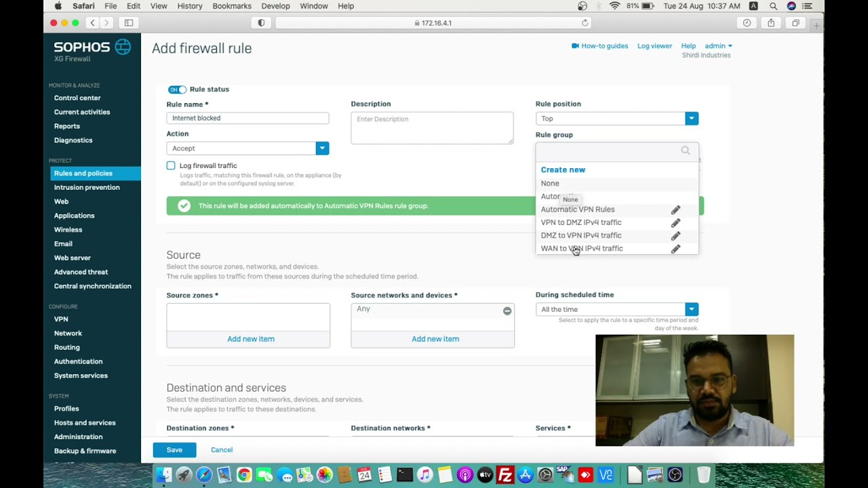Remove 'Any' from Source networks using minus icon
This screenshot has height=488, width=868.
pyautogui.click(x=507, y=310)
